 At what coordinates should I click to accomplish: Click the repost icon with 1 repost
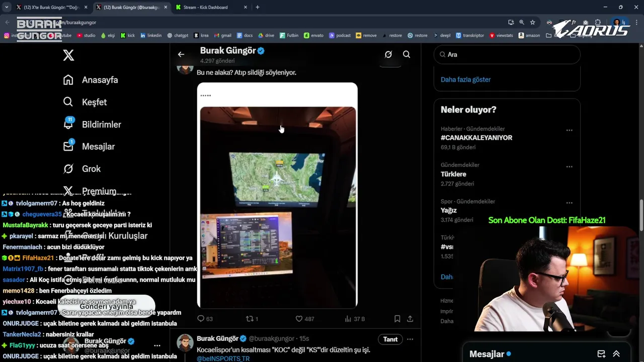click(x=252, y=319)
